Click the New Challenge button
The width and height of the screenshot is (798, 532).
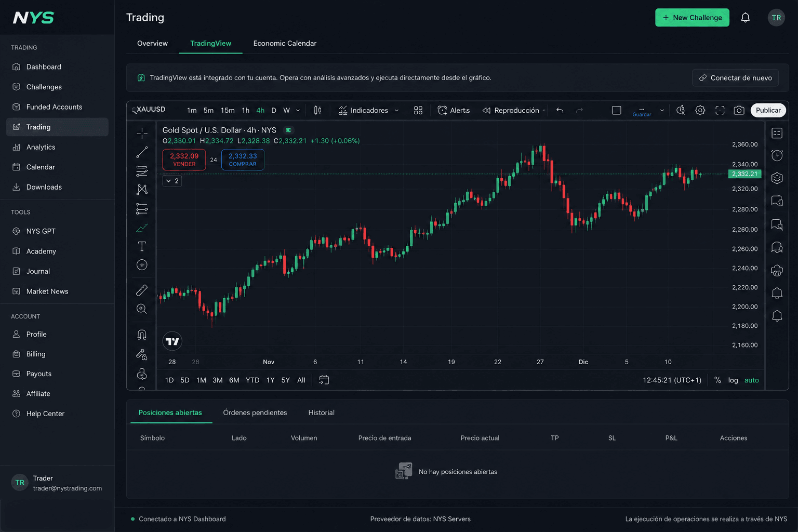point(692,18)
